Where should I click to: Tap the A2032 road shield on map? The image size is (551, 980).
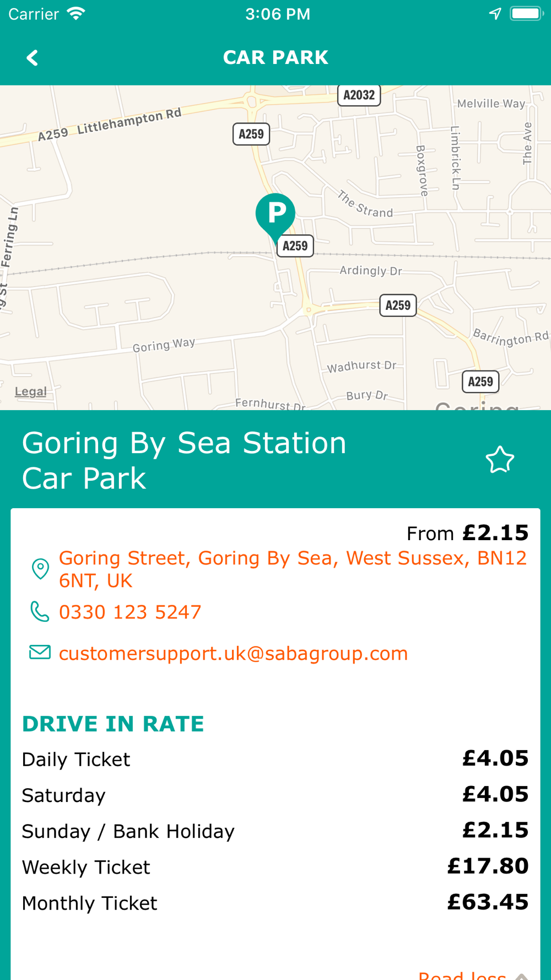359,95
